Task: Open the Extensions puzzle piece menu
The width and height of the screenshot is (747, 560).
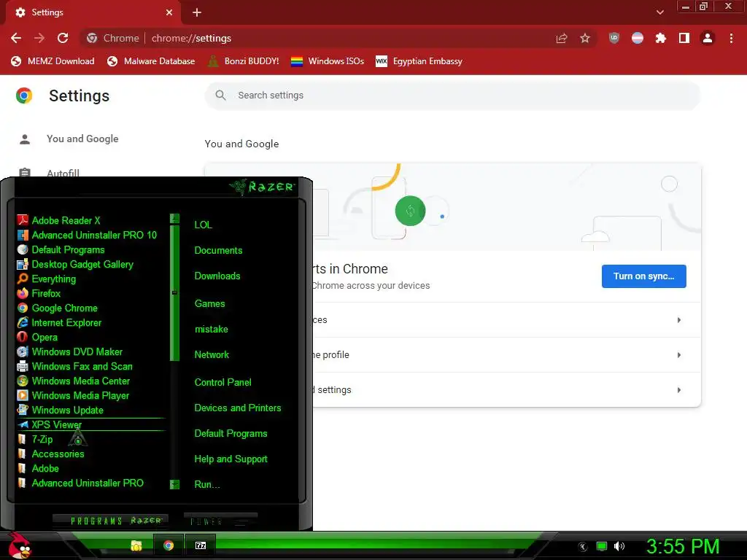Action: point(661,38)
